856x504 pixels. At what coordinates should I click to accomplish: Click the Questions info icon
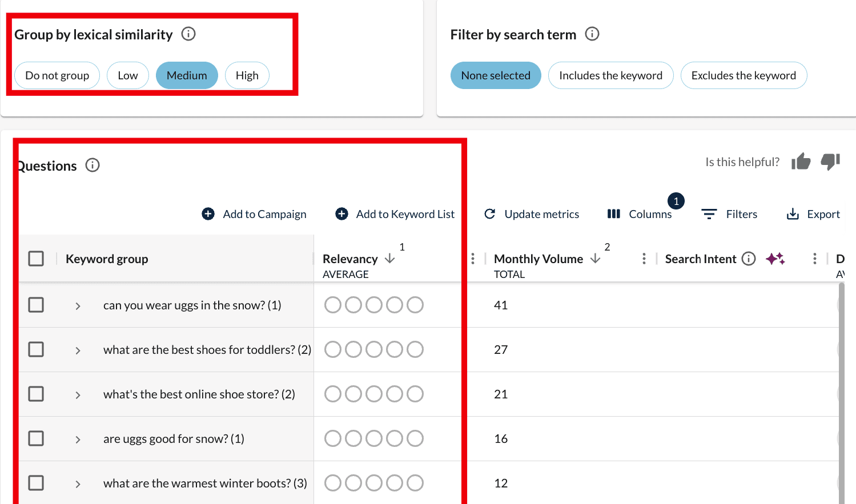pyautogui.click(x=93, y=166)
